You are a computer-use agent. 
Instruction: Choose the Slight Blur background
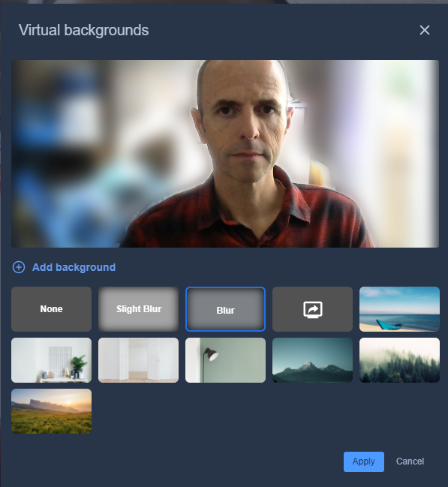[x=139, y=309]
